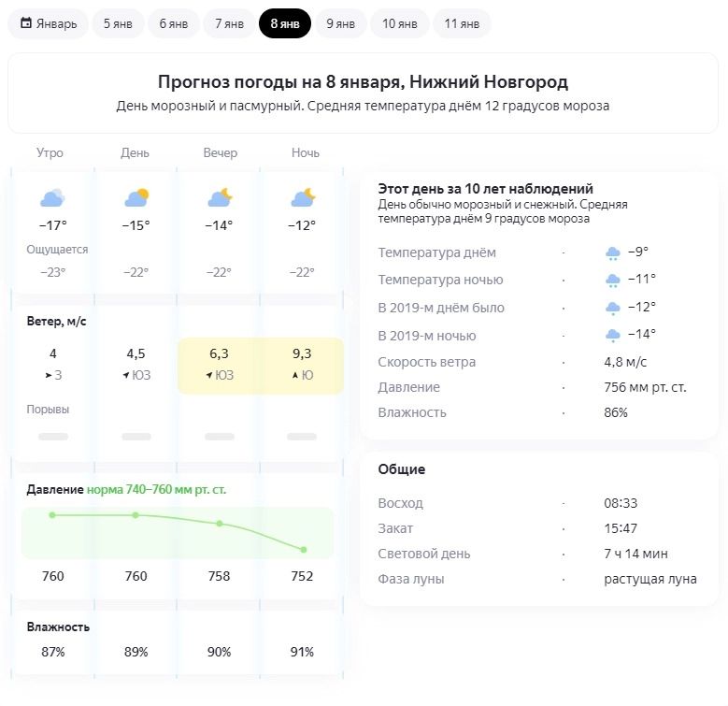This screenshot has width=728, height=706.
Task: Open the Январь month selector
Action: coord(49,23)
